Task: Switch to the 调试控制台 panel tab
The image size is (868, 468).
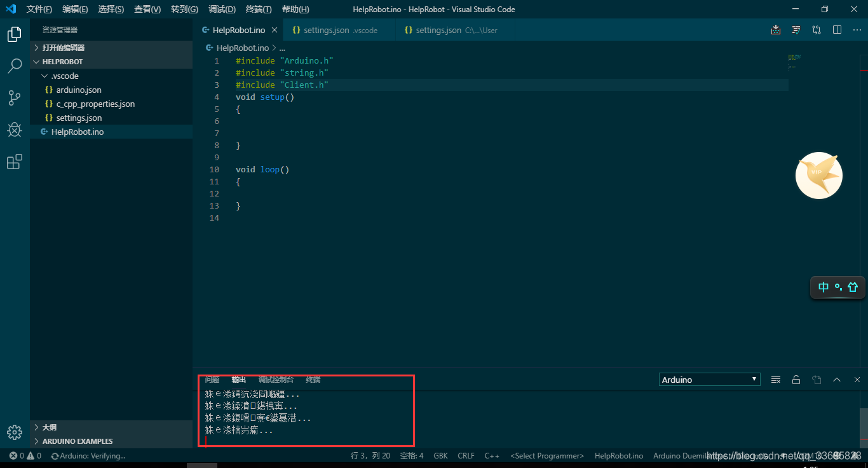Action: [276, 380]
